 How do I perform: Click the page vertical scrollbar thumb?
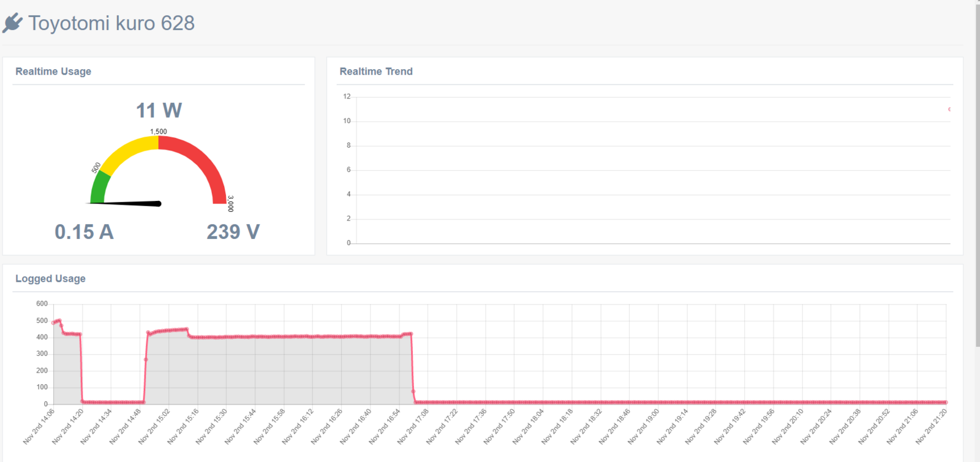point(977,175)
